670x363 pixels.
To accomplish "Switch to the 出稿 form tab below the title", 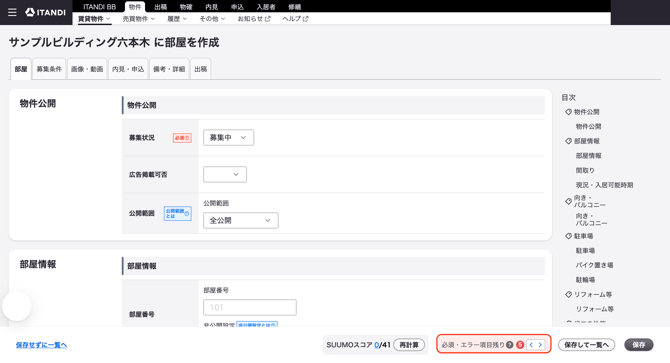I will pos(200,69).
